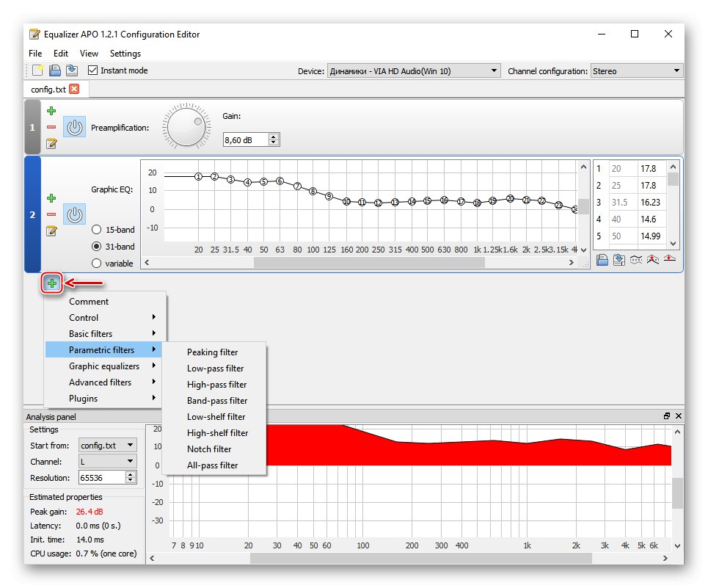The image size is (708, 588).
Task: Toggle power button of Graphic EQ filter
Action: (75, 214)
